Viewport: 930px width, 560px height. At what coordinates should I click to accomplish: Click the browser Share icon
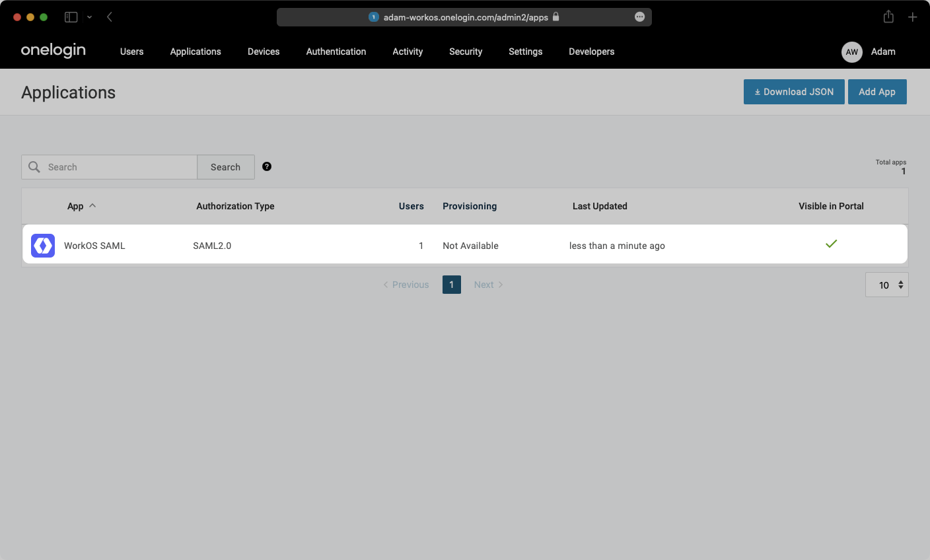[888, 17]
